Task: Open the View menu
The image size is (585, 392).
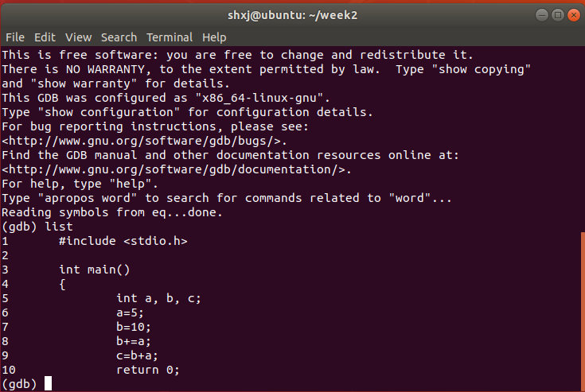Action: [79, 37]
